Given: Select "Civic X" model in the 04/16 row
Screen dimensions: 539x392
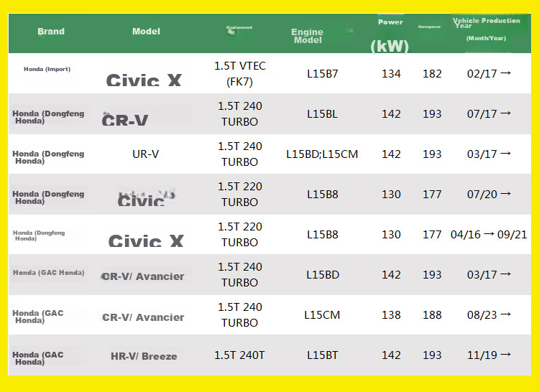Looking at the screenshot, I should 146,241.
